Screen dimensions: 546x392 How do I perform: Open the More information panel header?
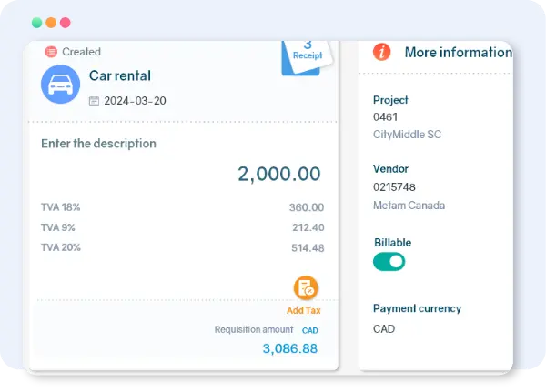click(458, 52)
